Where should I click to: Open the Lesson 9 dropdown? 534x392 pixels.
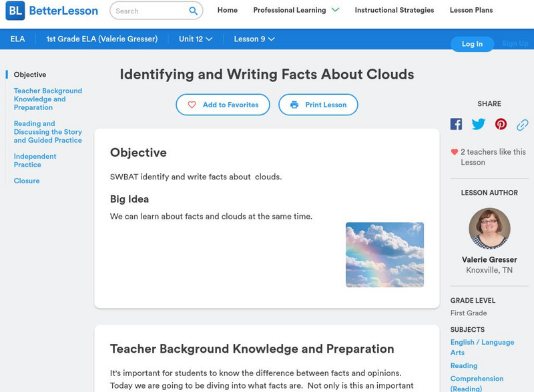pos(254,39)
